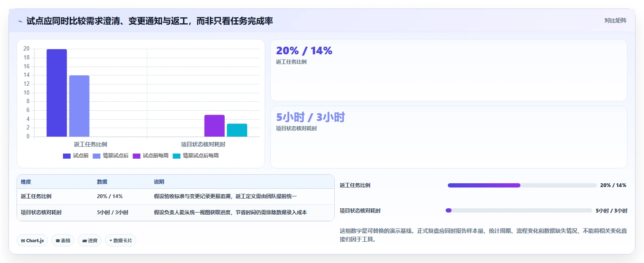
Task: Click the Chart.js chip
Action: click(32, 241)
